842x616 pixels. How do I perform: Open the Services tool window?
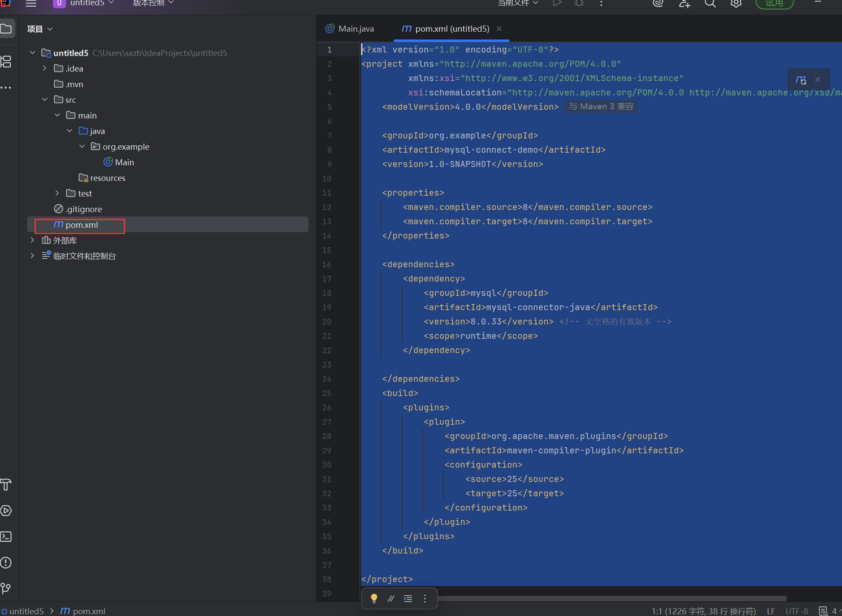coord(6,511)
